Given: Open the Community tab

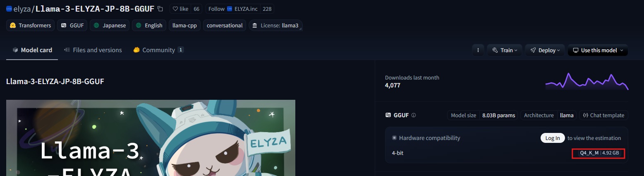Looking at the screenshot, I should [158, 50].
